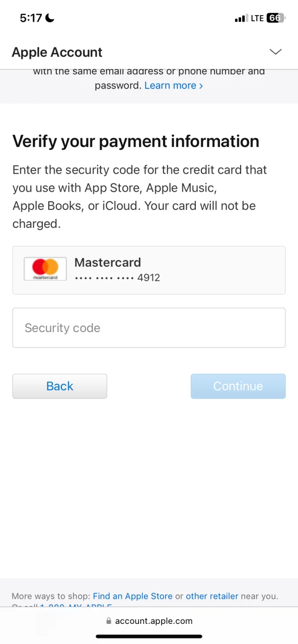Open the Learn more link
The image size is (298, 644).
coord(174,86)
